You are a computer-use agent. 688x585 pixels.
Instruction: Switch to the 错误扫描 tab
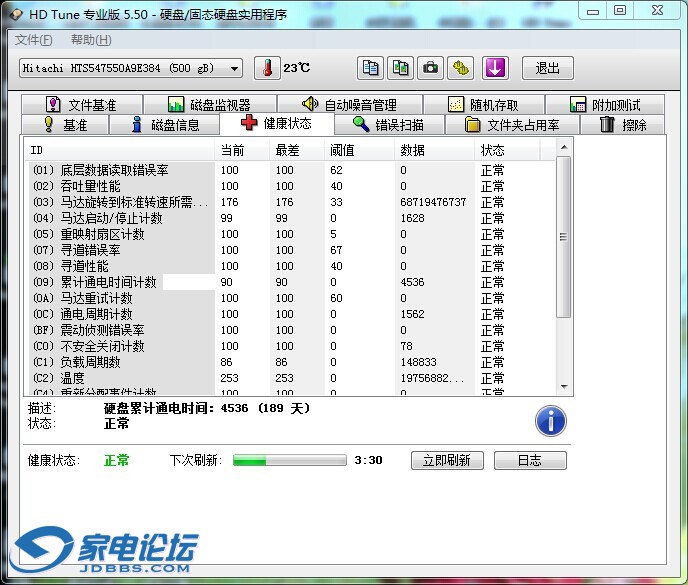pos(390,125)
